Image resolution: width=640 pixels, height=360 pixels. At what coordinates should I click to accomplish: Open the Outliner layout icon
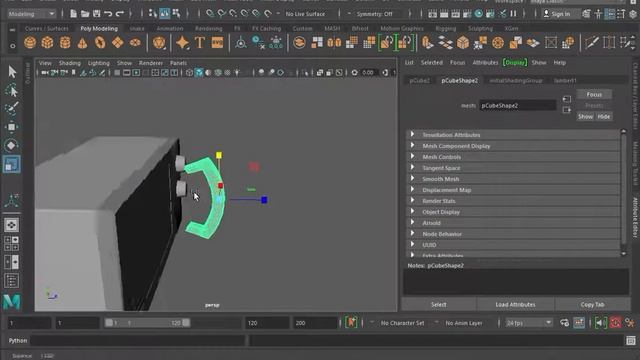point(11,281)
